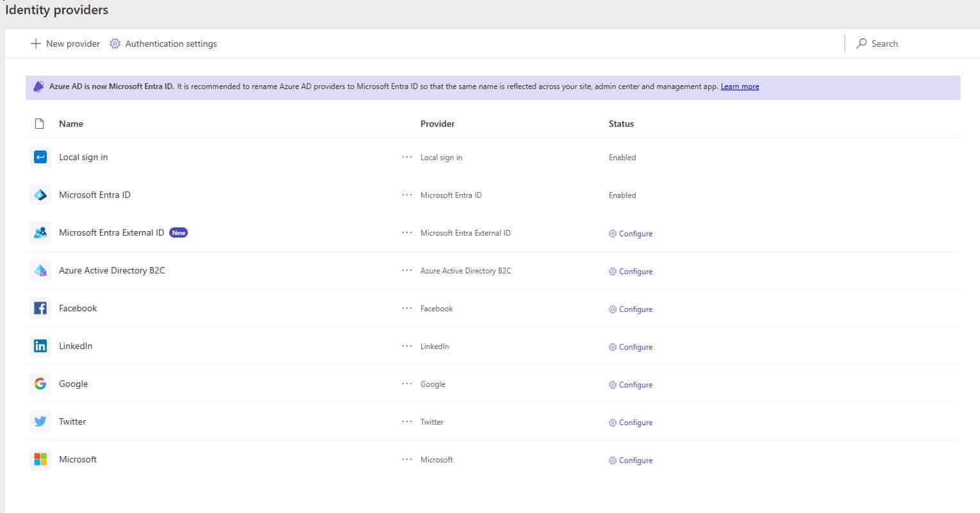Open the Learn more link in banner
The image size is (980, 513).
740,86
